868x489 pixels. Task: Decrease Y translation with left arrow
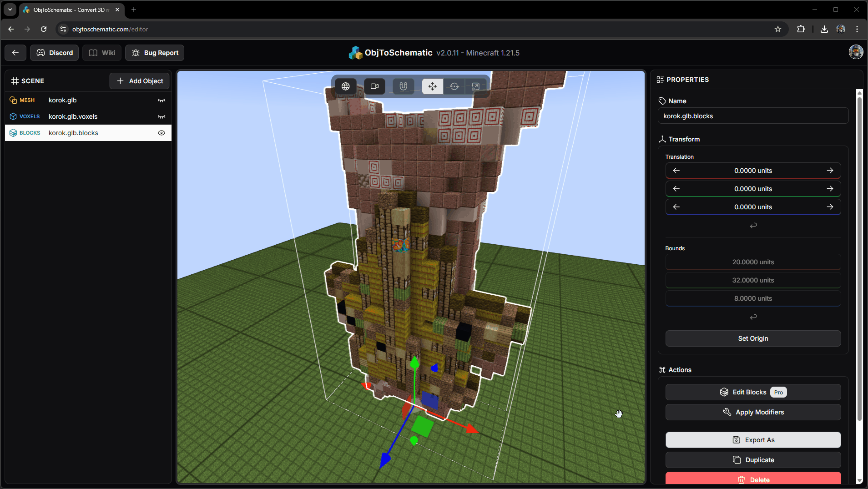[x=676, y=189]
